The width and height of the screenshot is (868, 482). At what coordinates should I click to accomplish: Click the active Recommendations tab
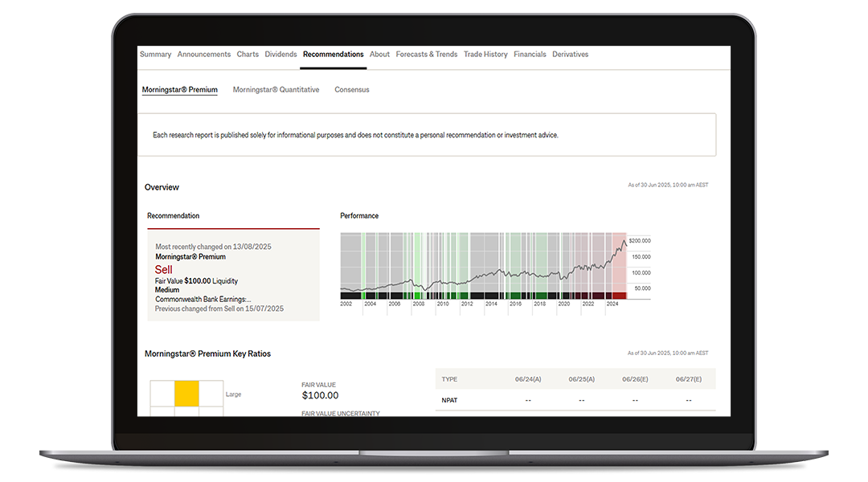[333, 55]
